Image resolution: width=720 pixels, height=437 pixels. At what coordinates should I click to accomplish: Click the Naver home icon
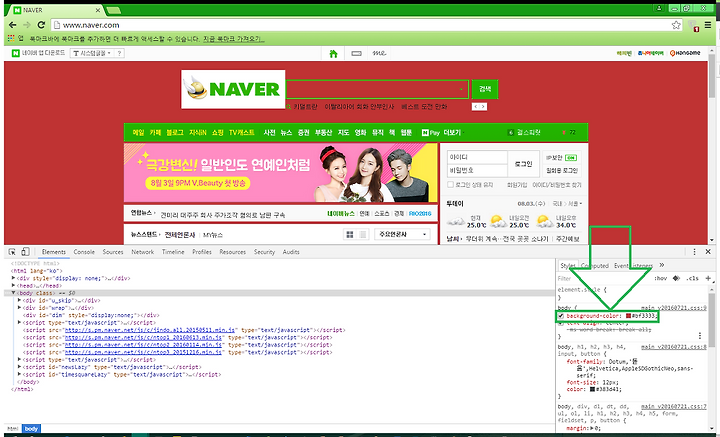coord(333,54)
